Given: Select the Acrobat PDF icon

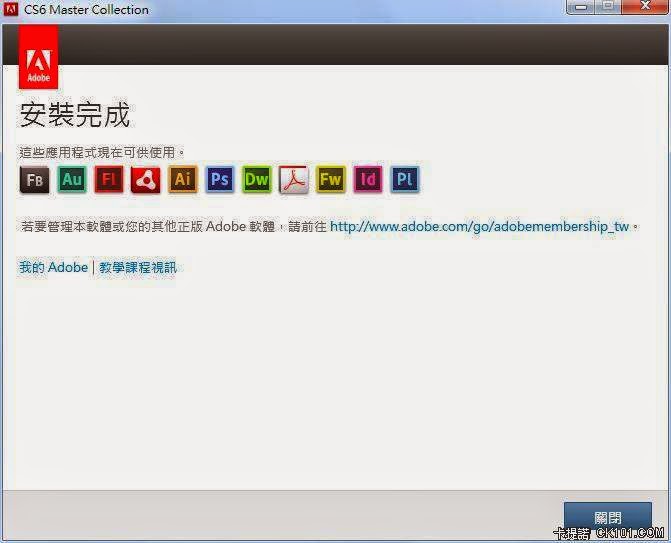Looking at the screenshot, I should (x=294, y=179).
